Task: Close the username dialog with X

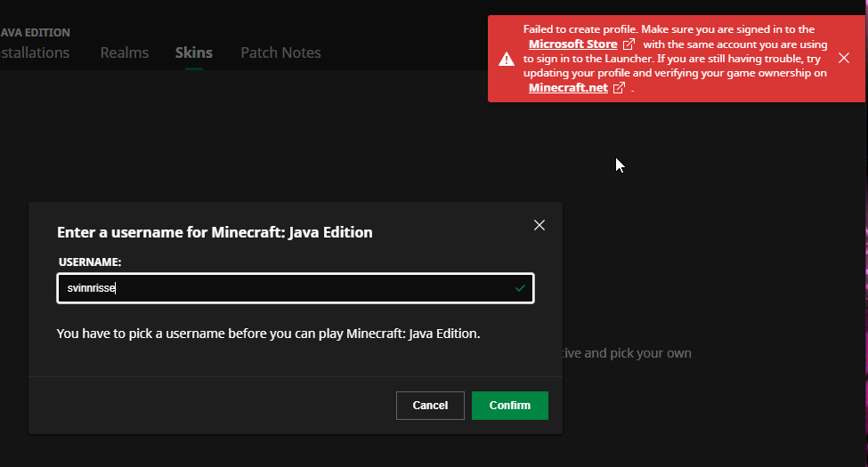Action: coord(539,225)
